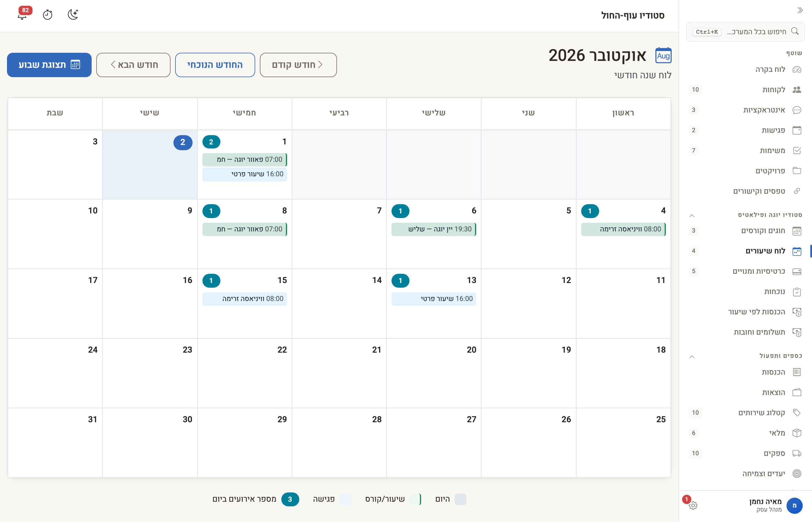Screen dimensions: 812x522
Task: Open לקוחות customers icon
Action: click(x=797, y=90)
